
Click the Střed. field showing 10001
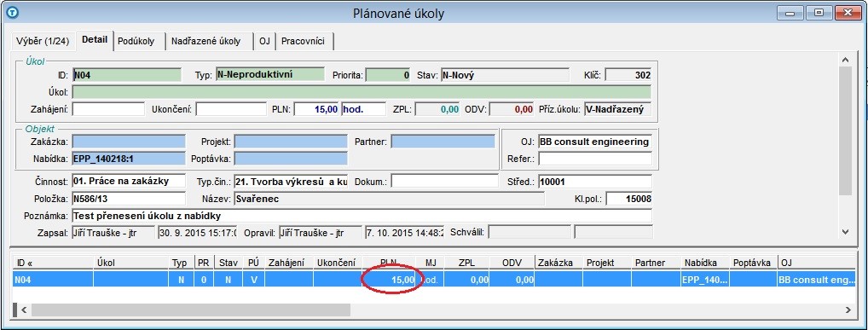click(595, 181)
